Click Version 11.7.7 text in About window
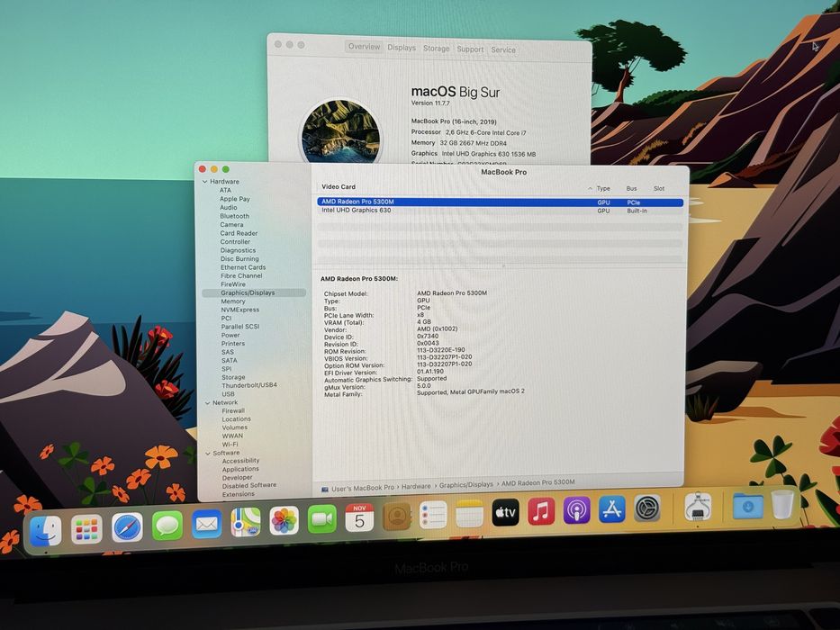This screenshot has width=840, height=630. click(430, 103)
